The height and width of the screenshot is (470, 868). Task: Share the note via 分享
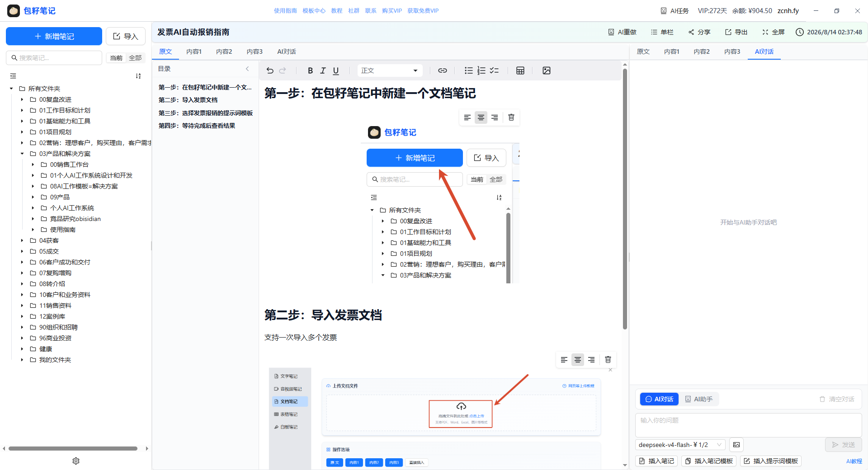tap(699, 32)
